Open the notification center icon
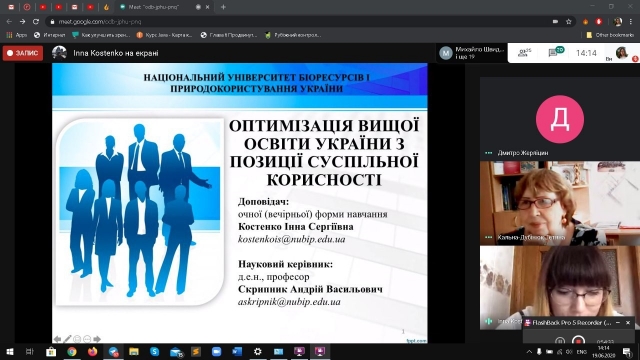This screenshot has width=640, height=360. [627, 351]
